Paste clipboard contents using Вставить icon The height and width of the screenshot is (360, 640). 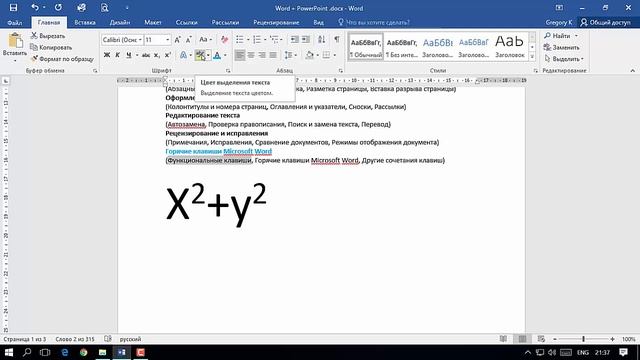pos(15,41)
